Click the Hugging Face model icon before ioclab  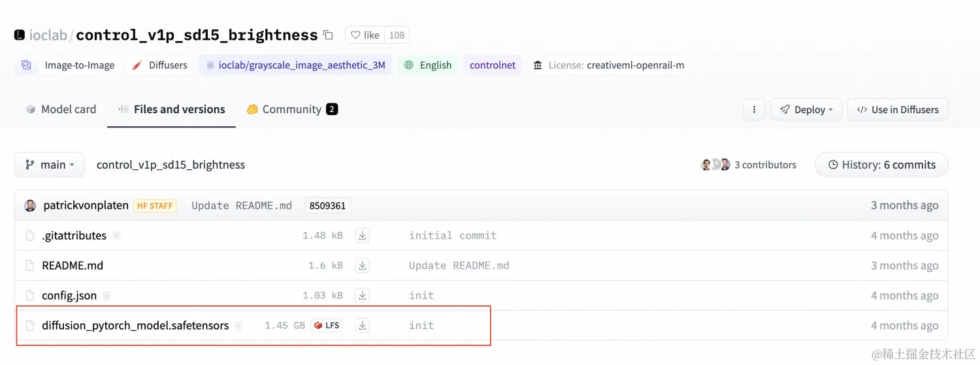click(x=20, y=35)
